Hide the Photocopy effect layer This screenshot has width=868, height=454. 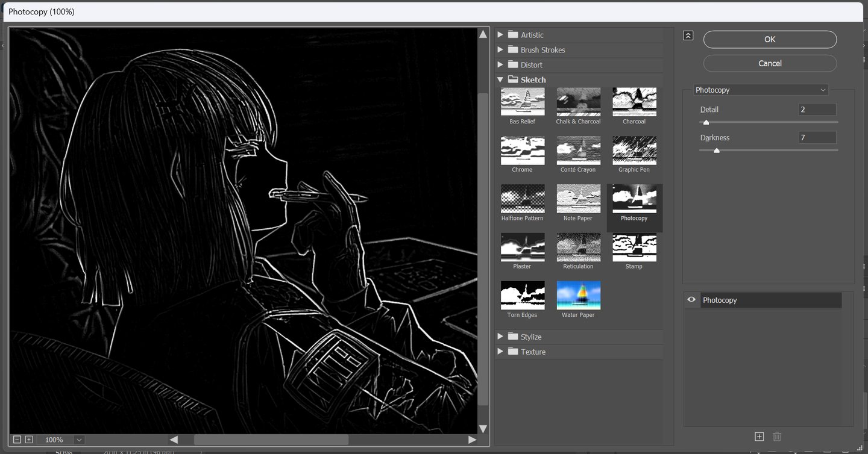691,300
